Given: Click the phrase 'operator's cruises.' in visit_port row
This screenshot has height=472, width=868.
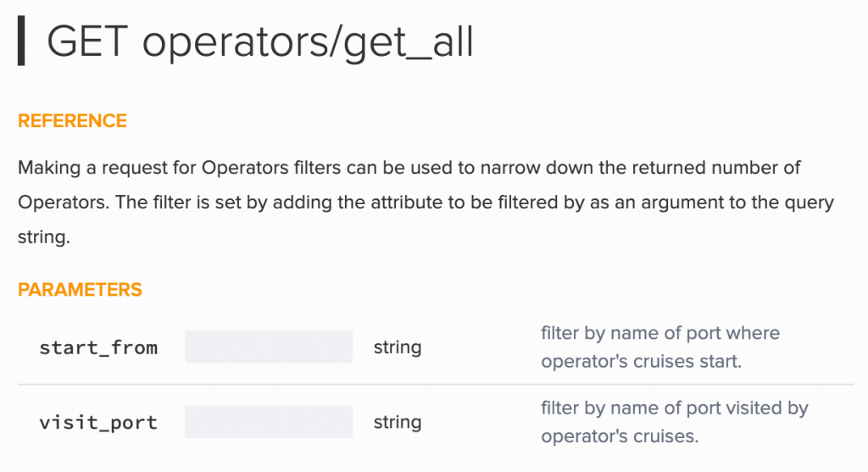Looking at the screenshot, I should 620,436.
